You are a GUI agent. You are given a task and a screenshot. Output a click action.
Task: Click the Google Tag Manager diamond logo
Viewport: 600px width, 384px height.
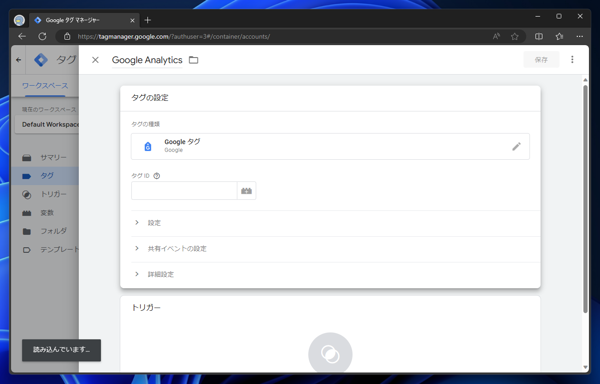[x=41, y=60]
